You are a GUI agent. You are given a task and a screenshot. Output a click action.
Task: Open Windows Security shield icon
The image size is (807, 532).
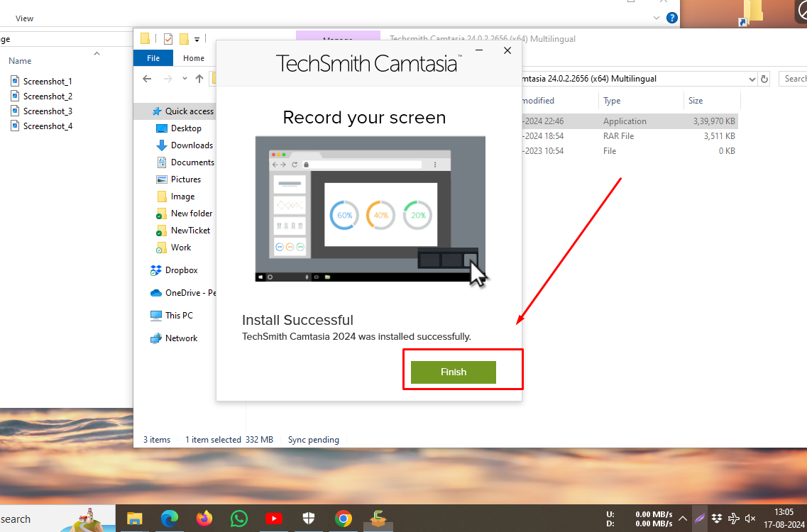(x=308, y=518)
